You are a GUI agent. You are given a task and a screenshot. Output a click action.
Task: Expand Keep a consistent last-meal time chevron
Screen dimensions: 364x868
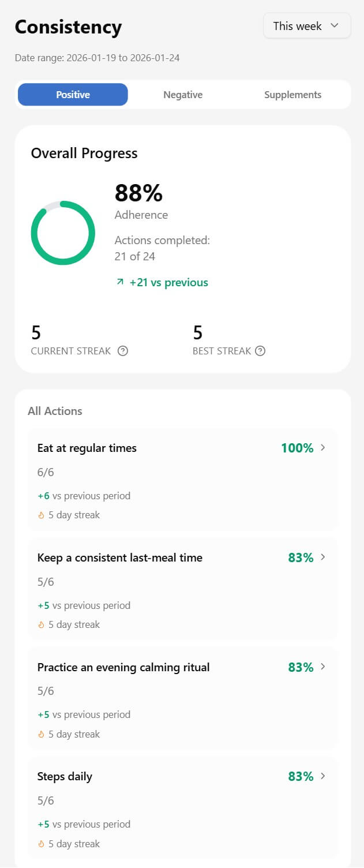[323, 558]
